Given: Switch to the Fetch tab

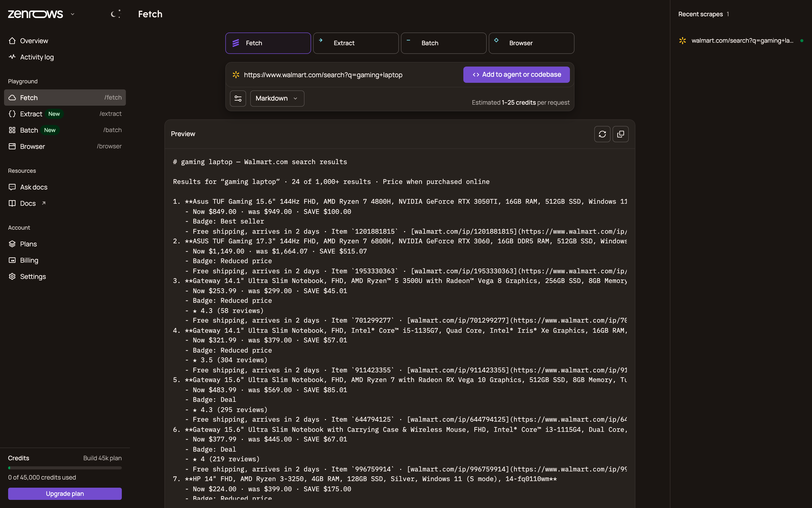Looking at the screenshot, I should (x=268, y=43).
